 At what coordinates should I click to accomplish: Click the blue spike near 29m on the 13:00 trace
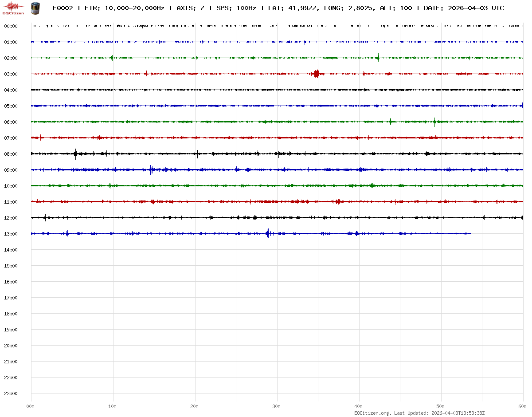click(268, 233)
